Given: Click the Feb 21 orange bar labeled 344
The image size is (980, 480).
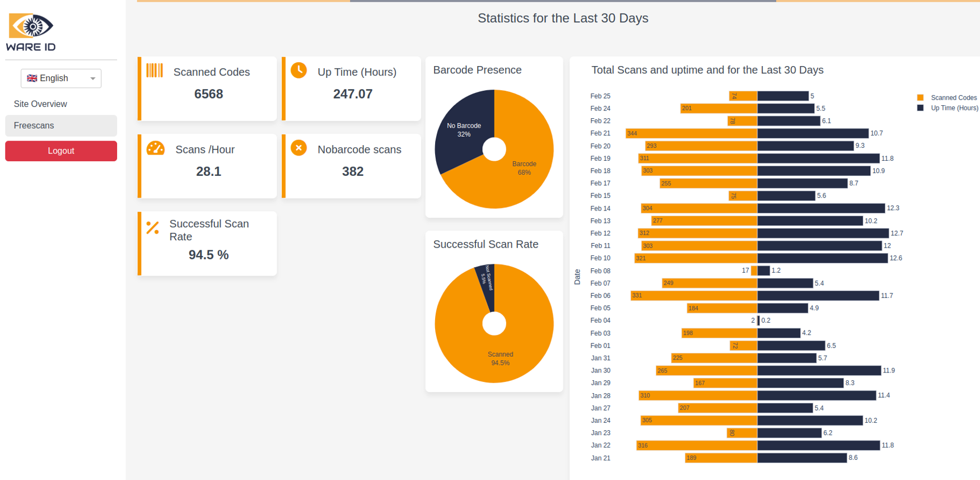Looking at the screenshot, I should pos(692,133).
